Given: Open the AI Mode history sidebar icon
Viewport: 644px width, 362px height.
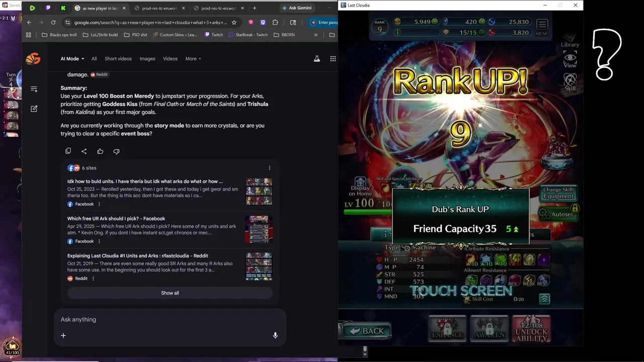Looking at the screenshot, I should click(x=34, y=89).
